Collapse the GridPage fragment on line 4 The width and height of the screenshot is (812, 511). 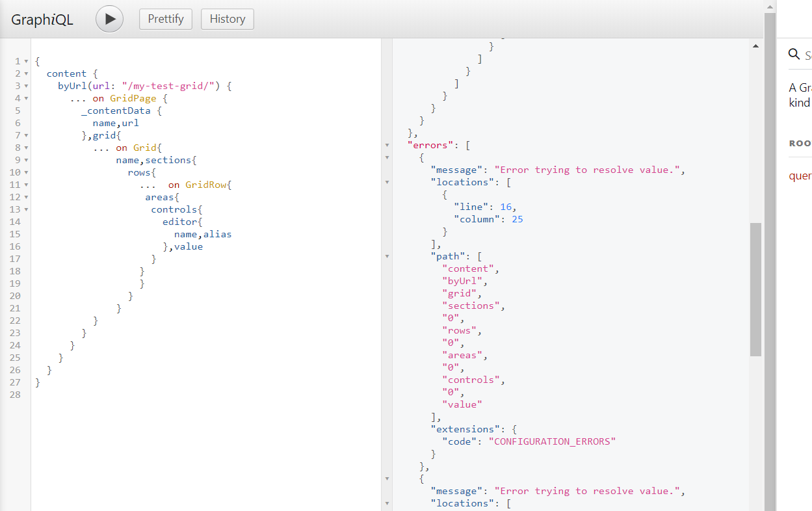[26, 99]
